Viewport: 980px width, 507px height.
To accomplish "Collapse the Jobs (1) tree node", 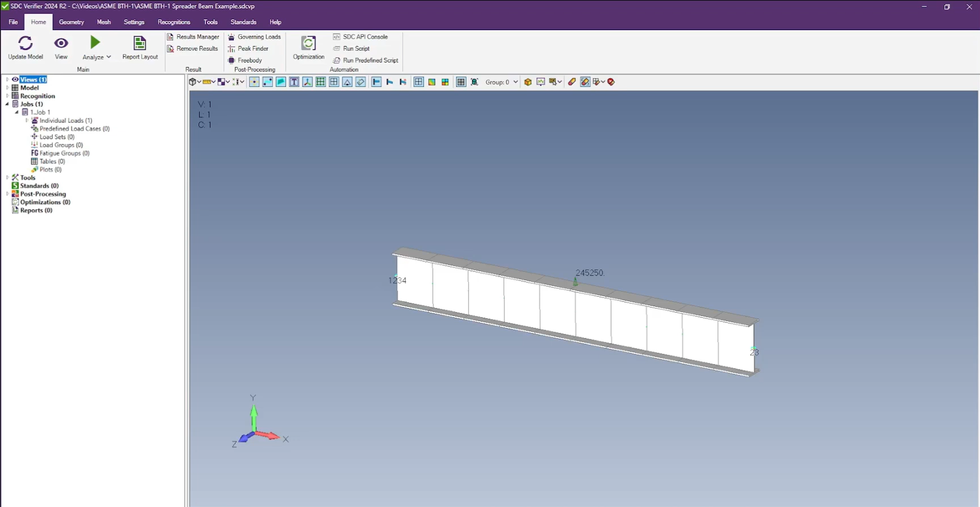I will (x=7, y=104).
